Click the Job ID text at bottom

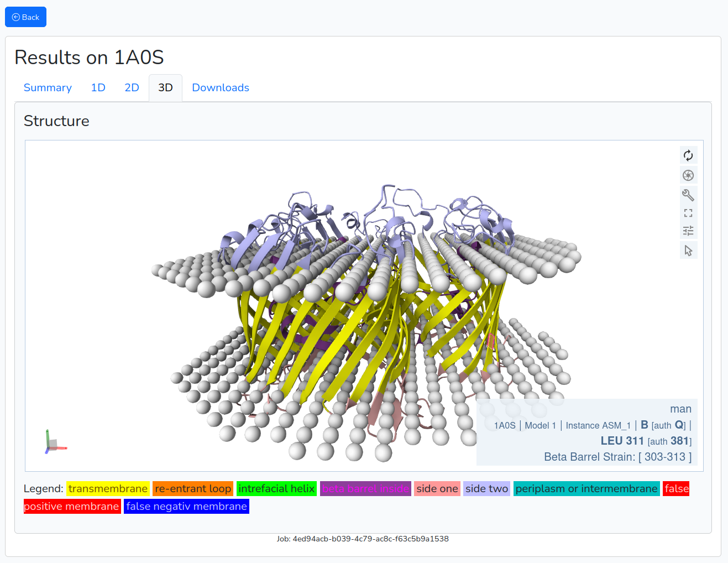[363, 539]
